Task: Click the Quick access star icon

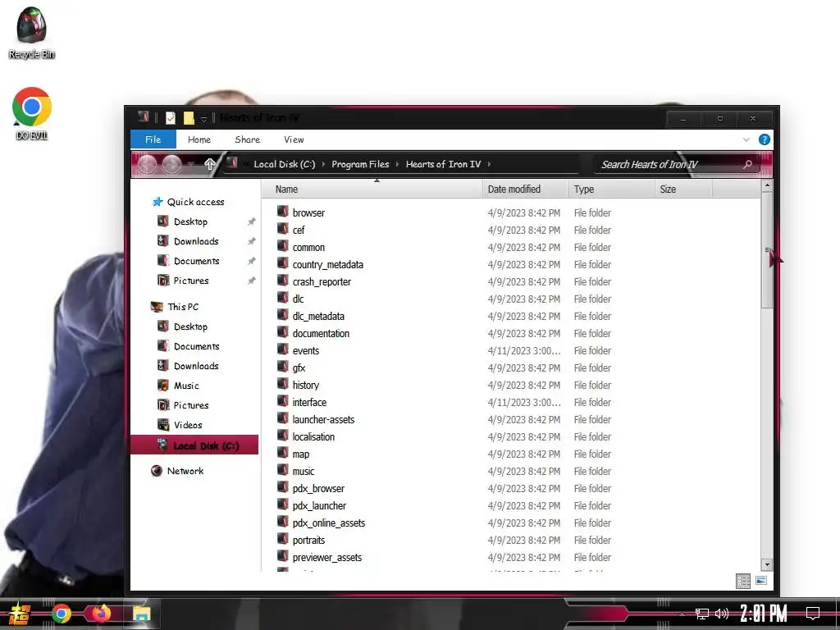Action: pyautogui.click(x=157, y=202)
